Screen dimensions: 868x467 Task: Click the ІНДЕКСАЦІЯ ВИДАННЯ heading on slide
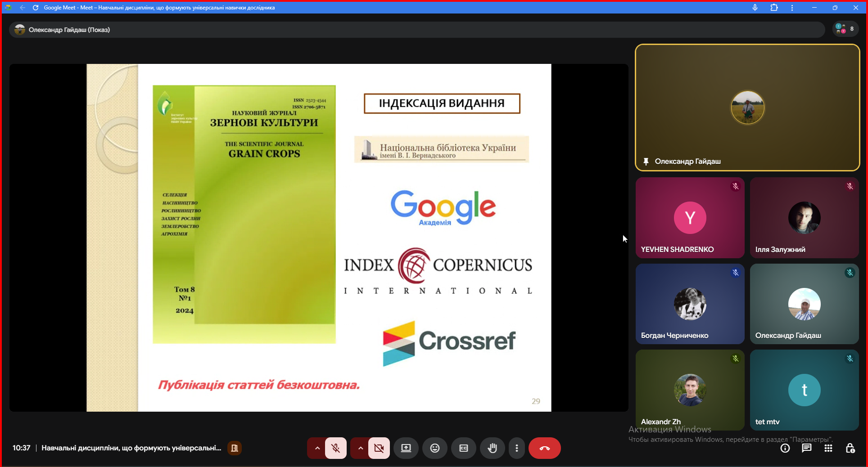coord(442,103)
